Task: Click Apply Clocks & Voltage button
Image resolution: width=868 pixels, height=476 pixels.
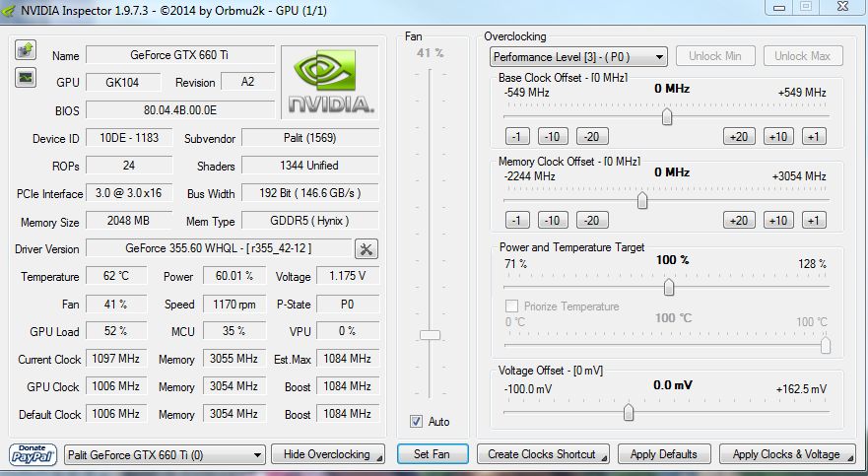Action: pos(786,454)
